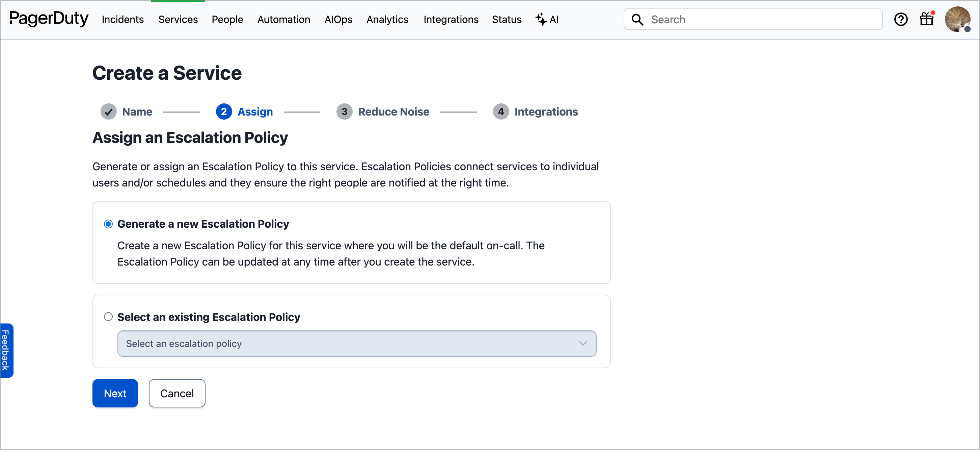The image size is (980, 450).
Task: Open the Services menu
Action: (x=178, y=19)
